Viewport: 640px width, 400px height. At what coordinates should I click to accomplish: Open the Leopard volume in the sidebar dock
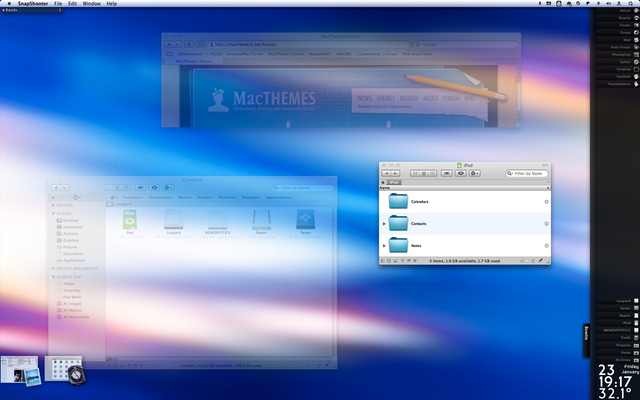(618, 301)
